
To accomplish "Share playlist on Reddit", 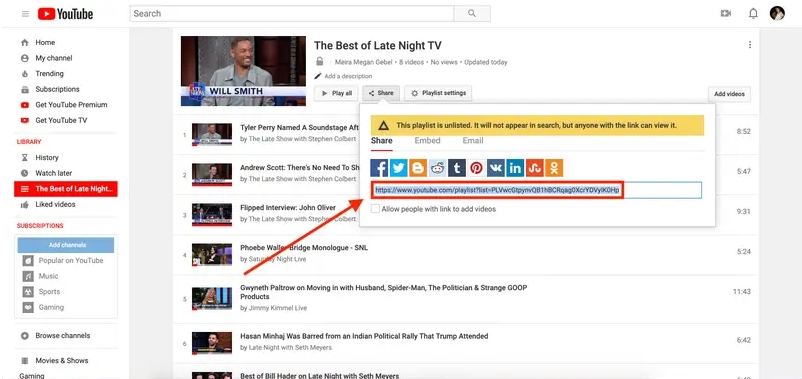I will click(x=437, y=168).
